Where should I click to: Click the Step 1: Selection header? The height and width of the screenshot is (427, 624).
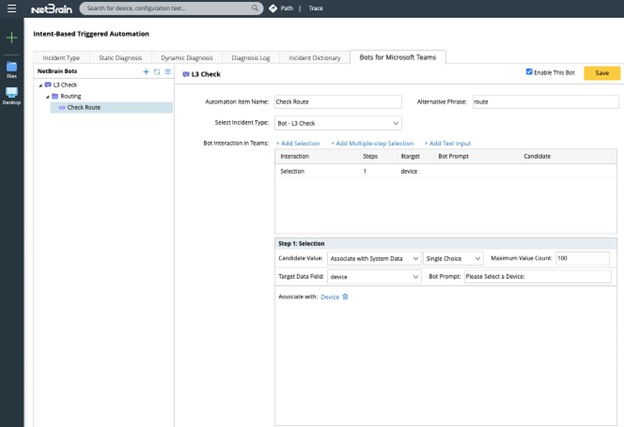446,244
